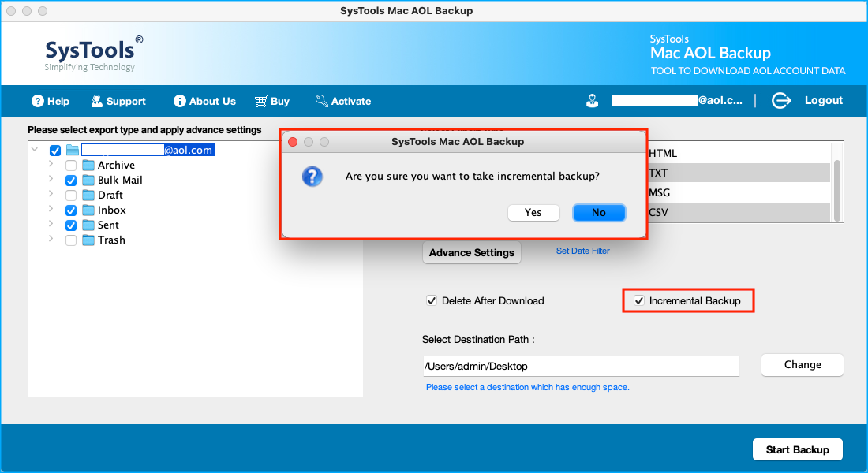Decline incremental backup with No

click(599, 212)
